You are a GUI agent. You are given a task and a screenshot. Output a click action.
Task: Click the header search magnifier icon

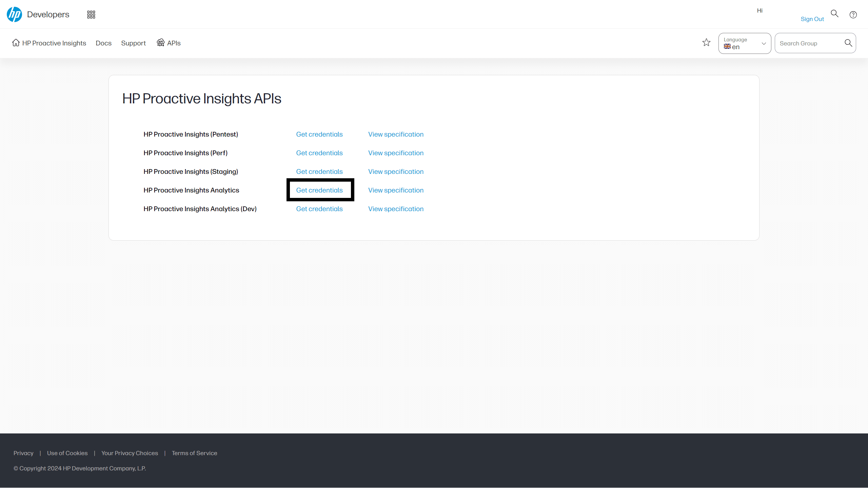(834, 14)
